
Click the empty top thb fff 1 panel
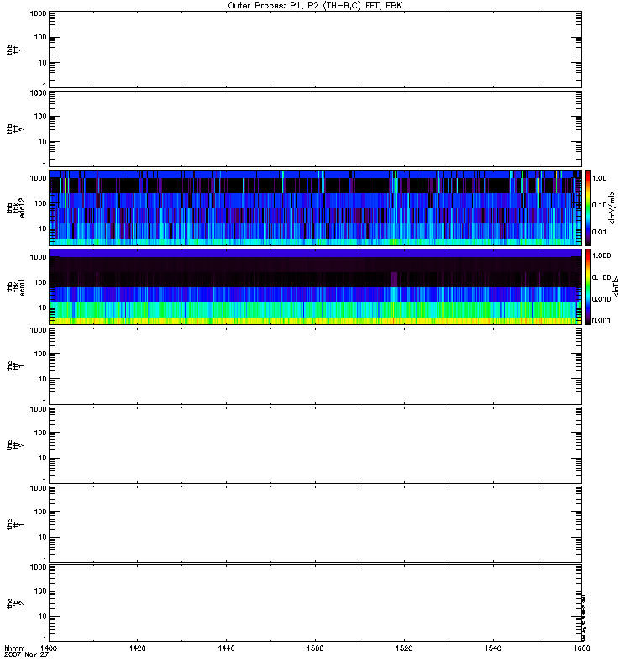click(315, 49)
